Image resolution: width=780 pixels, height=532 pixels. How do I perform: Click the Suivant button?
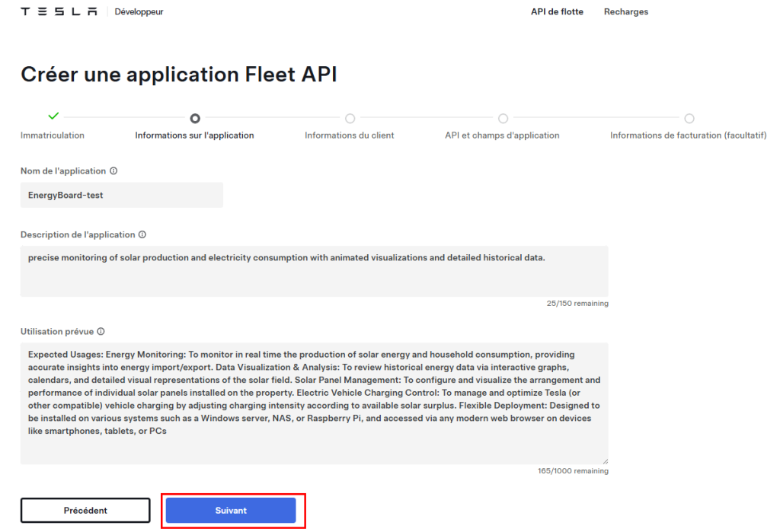[231, 511]
